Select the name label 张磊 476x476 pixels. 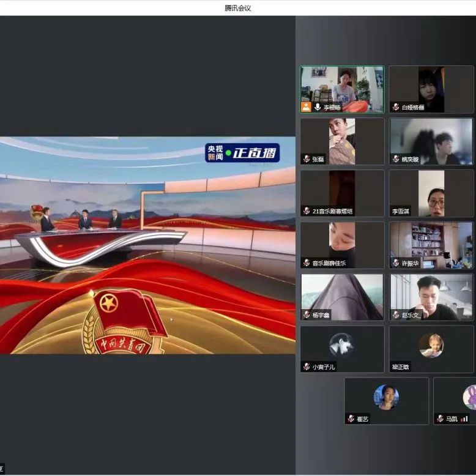pyautogui.click(x=318, y=159)
